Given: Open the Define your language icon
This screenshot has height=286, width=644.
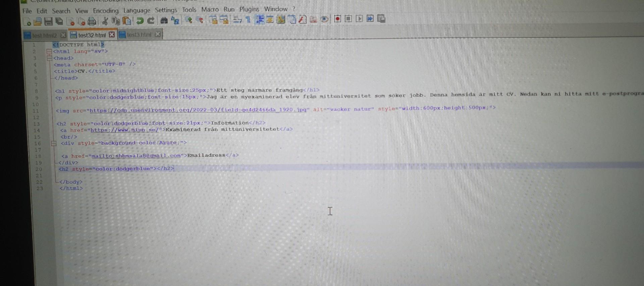Looking at the screenshot, I should pyautogui.click(x=270, y=19).
